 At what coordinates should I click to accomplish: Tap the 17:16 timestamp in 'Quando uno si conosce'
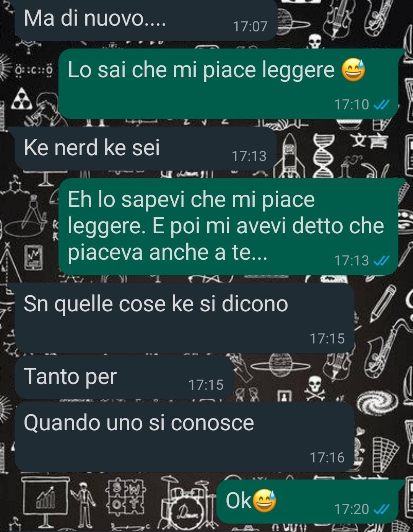[327, 457]
